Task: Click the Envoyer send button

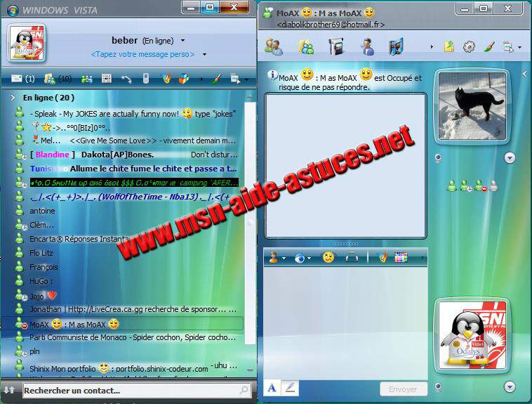Action: pos(403,389)
